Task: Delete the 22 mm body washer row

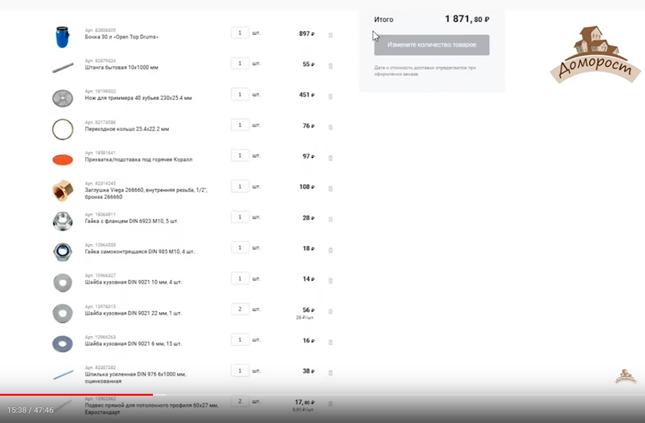Action: pos(331,312)
